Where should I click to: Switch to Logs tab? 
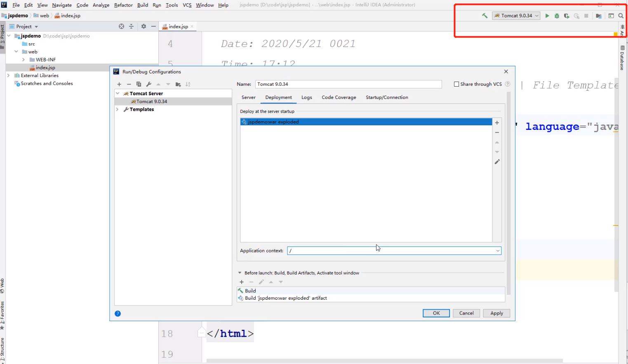point(306,97)
